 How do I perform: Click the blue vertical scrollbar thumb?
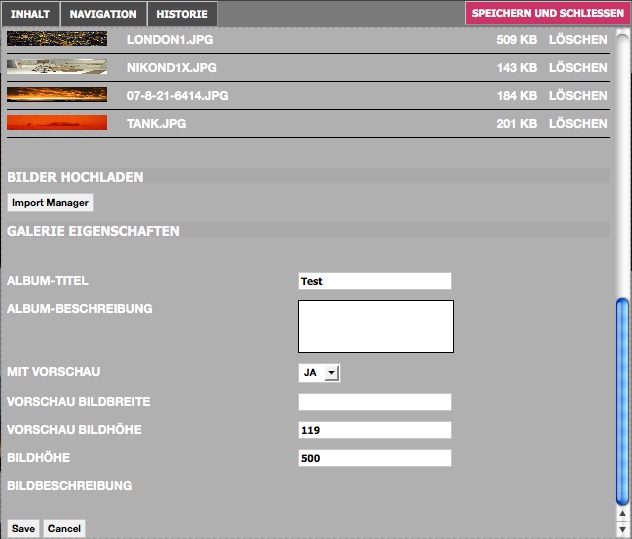pyautogui.click(x=622, y=400)
